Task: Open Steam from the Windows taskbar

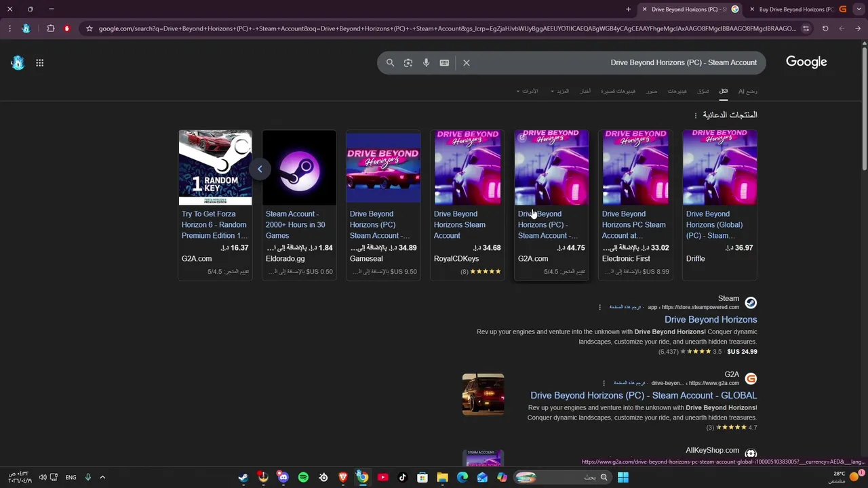Action: click(x=243, y=477)
